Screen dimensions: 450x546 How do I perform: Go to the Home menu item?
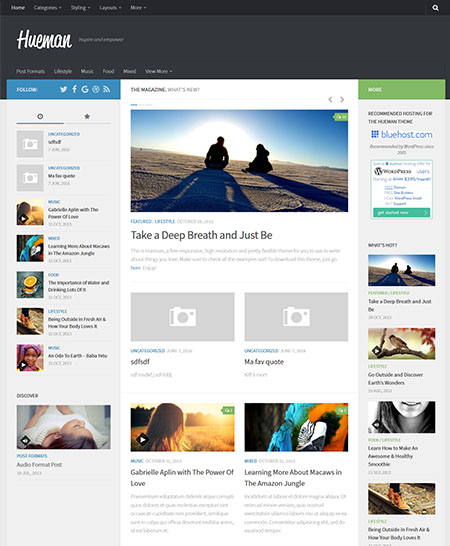[18, 7]
